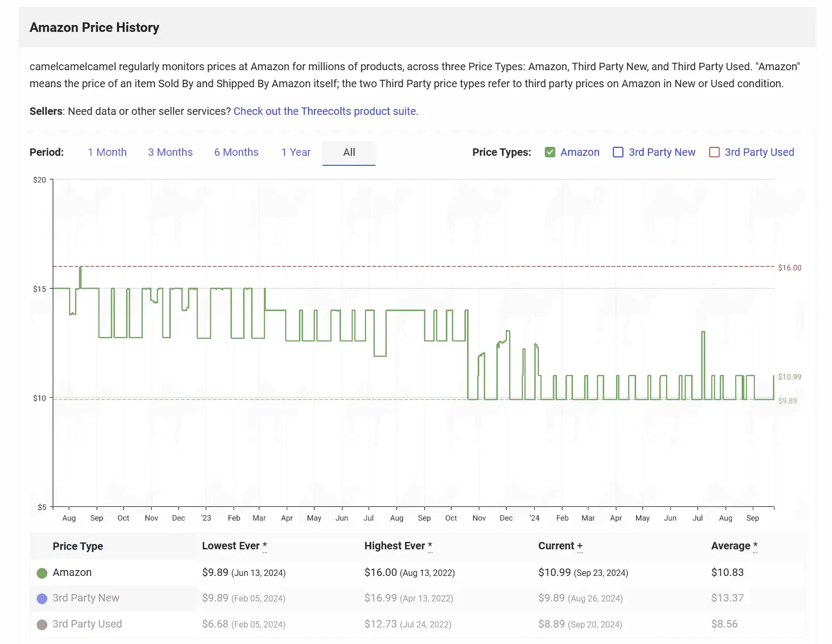Choose the 1 Year period tab
The width and height of the screenshot is (832, 644).
point(296,152)
